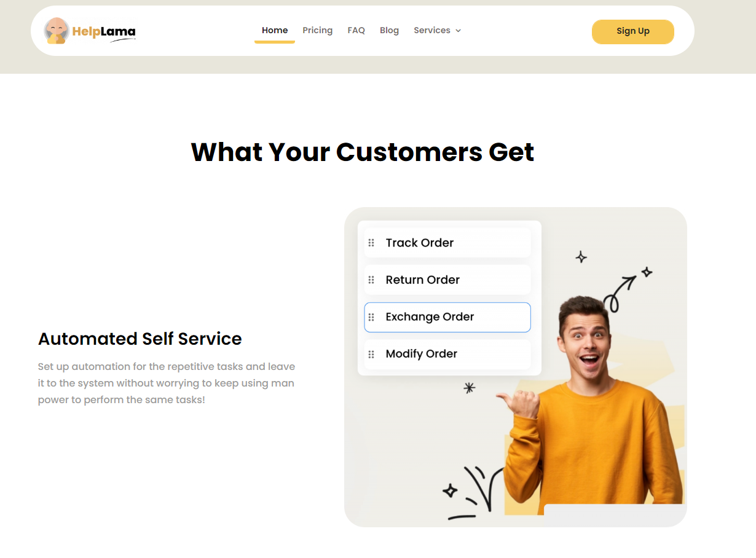The image size is (756, 558).
Task: Select the Modify Order item
Action: tap(447, 354)
